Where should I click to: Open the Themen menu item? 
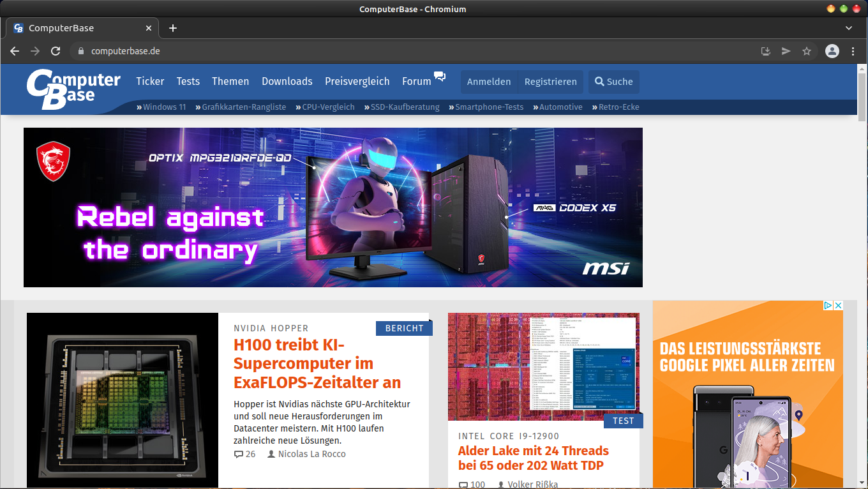[x=230, y=81]
